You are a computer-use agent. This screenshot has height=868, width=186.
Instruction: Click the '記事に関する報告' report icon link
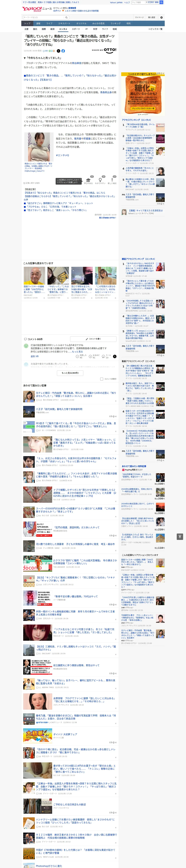click(32, 183)
